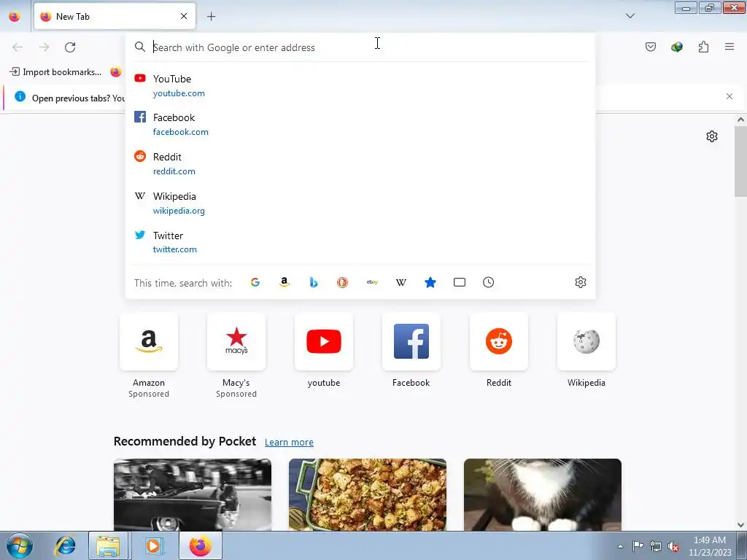747x560 pixels.
Task: Click the Firefox View icon
Action: pos(15,16)
